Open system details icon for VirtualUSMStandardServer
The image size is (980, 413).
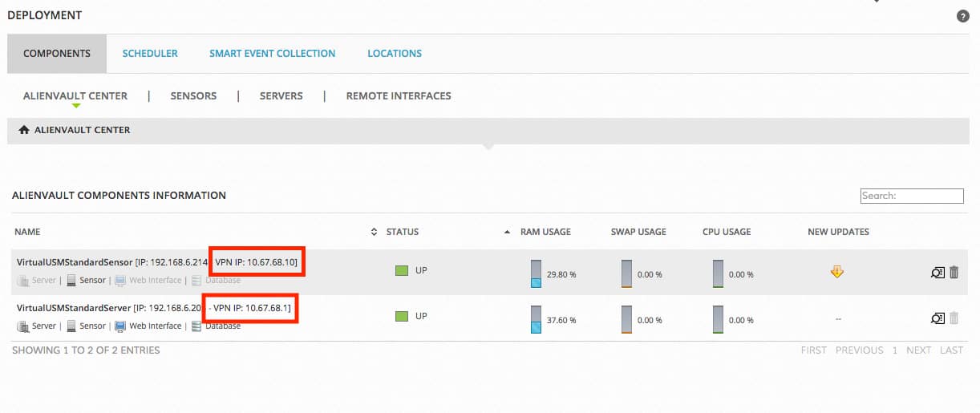(937, 318)
